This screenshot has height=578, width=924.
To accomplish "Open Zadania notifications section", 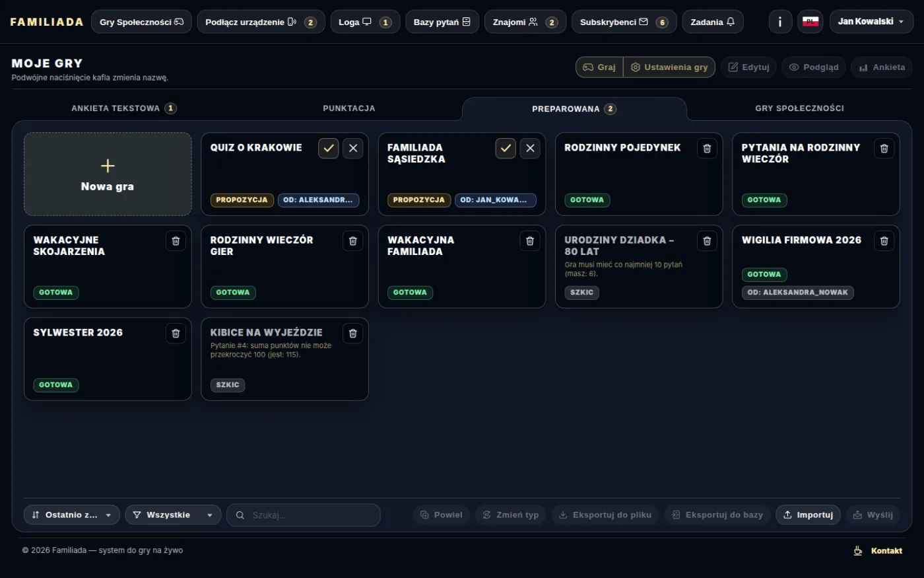I will (x=713, y=22).
